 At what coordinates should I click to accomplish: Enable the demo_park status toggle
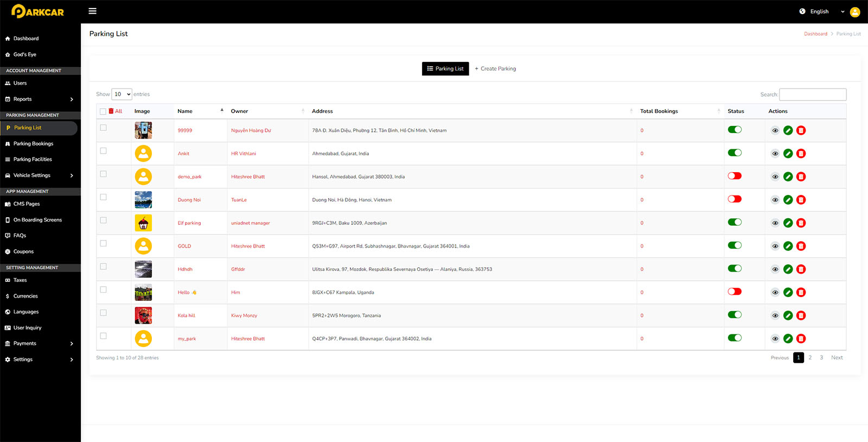[735, 176]
